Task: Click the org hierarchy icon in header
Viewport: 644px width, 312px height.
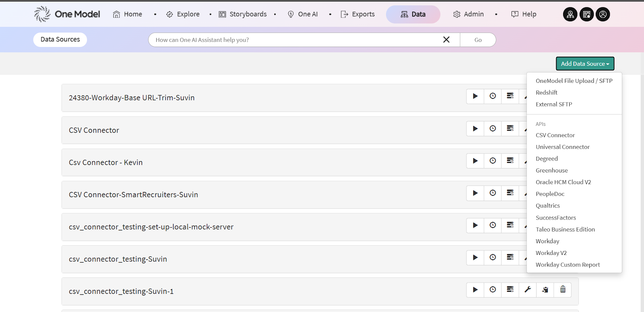Action: point(570,14)
